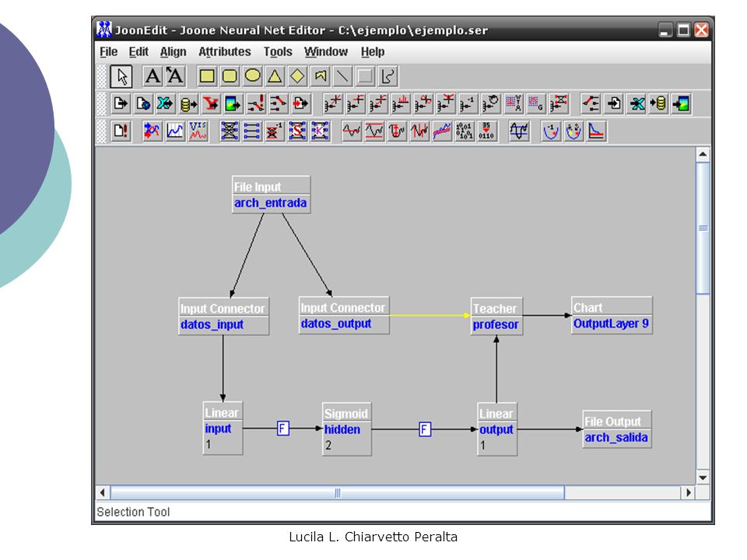Add the JDBC Output (arrow into database)
The height and width of the screenshot is (560, 747).
click(x=659, y=103)
